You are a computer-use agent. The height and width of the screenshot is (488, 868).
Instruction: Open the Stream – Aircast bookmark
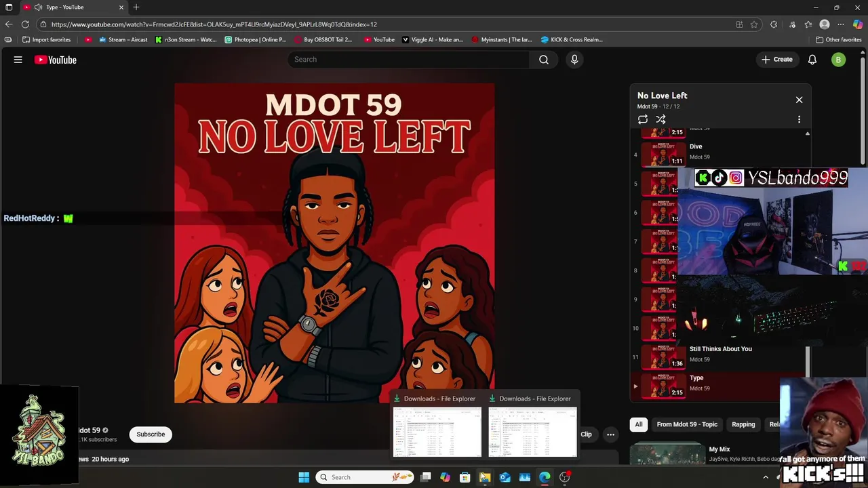pyautogui.click(x=123, y=39)
